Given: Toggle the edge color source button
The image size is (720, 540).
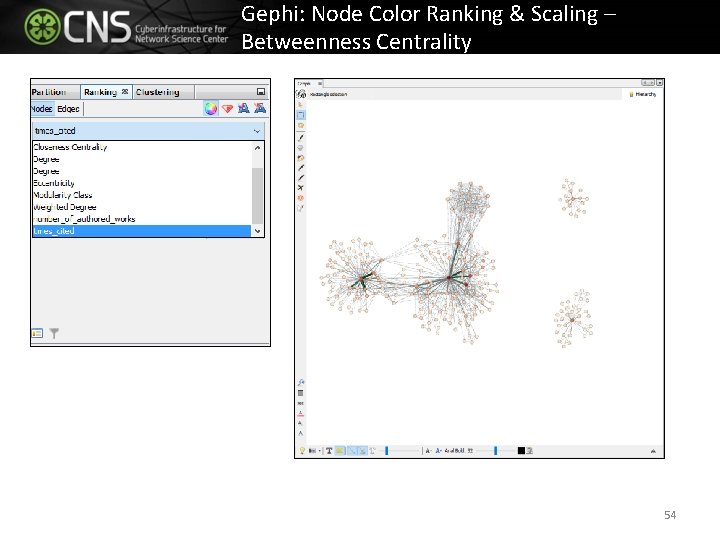Looking at the screenshot, I should [x=362, y=451].
